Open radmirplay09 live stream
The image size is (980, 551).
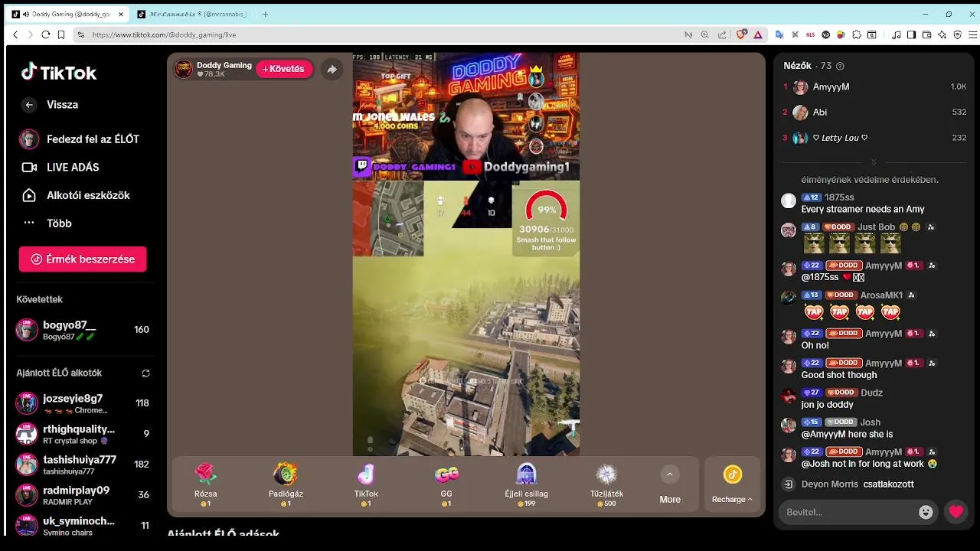tap(83, 495)
